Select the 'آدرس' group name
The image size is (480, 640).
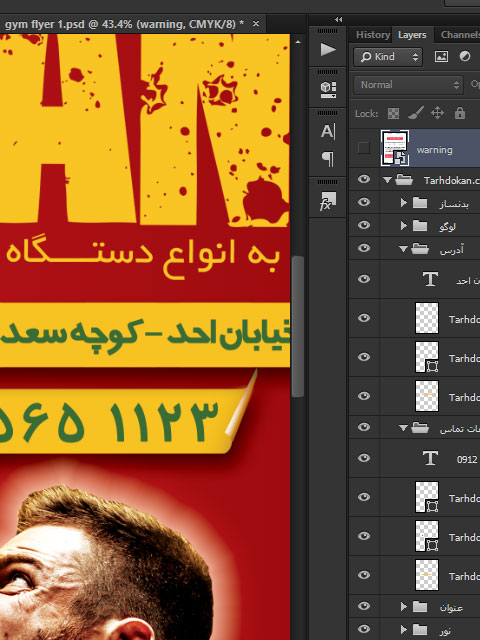[x=451, y=249]
